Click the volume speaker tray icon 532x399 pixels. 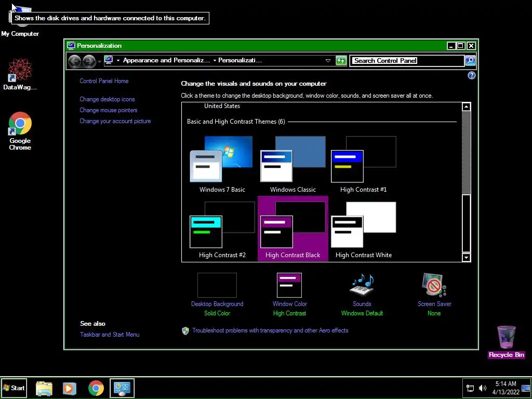482,388
